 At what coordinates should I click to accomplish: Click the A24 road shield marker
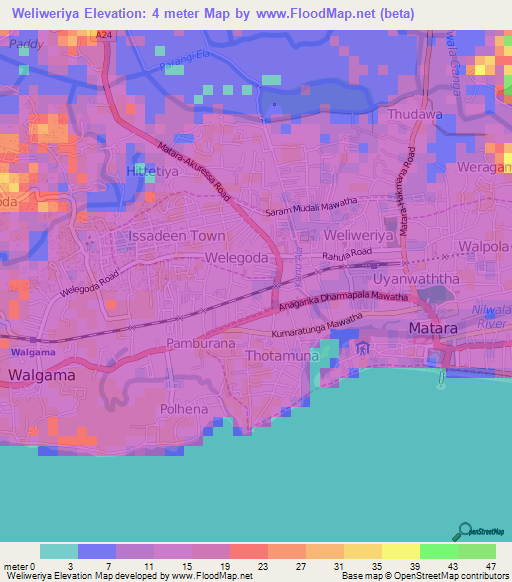104,35
